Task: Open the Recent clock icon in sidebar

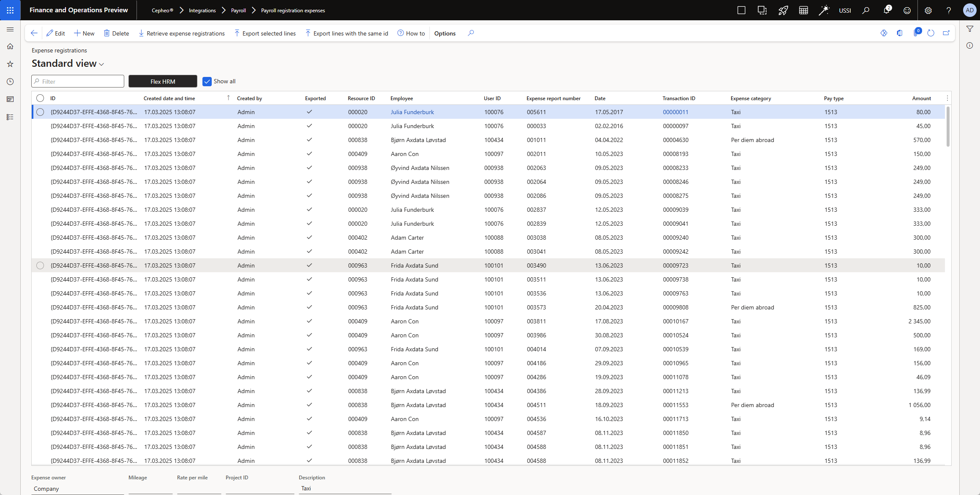Action: [10, 82]
